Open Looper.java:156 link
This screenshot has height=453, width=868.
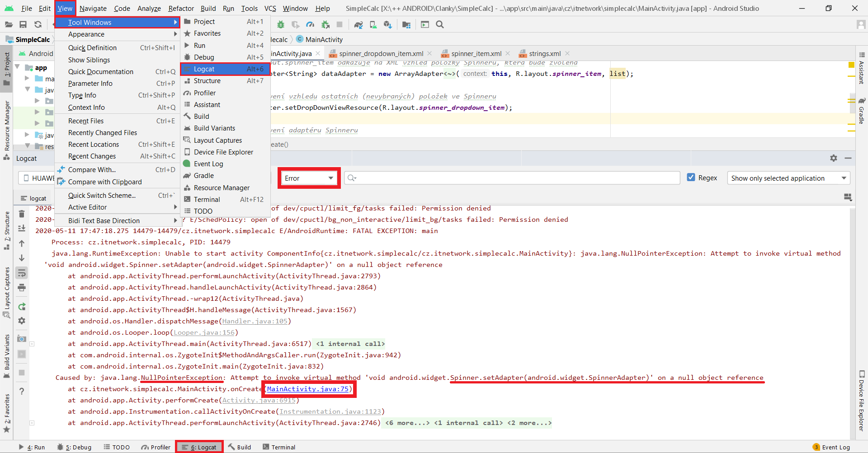pos(204,332)
